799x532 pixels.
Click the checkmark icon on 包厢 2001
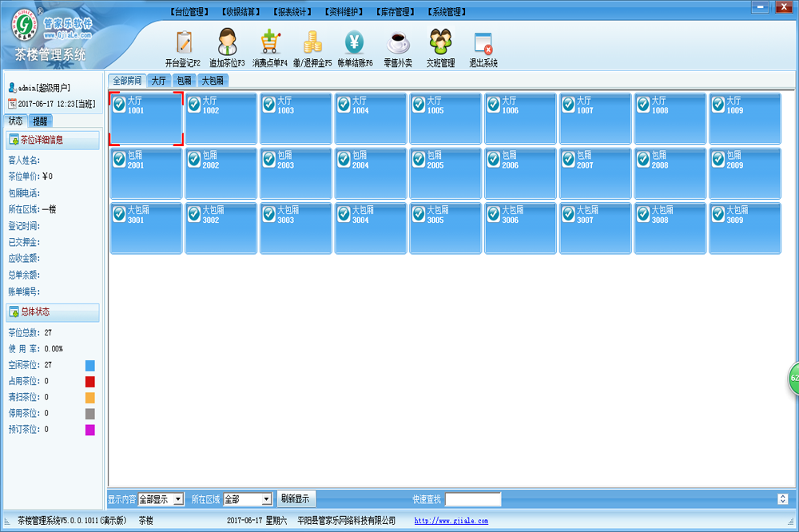click(x=119, y=160)
